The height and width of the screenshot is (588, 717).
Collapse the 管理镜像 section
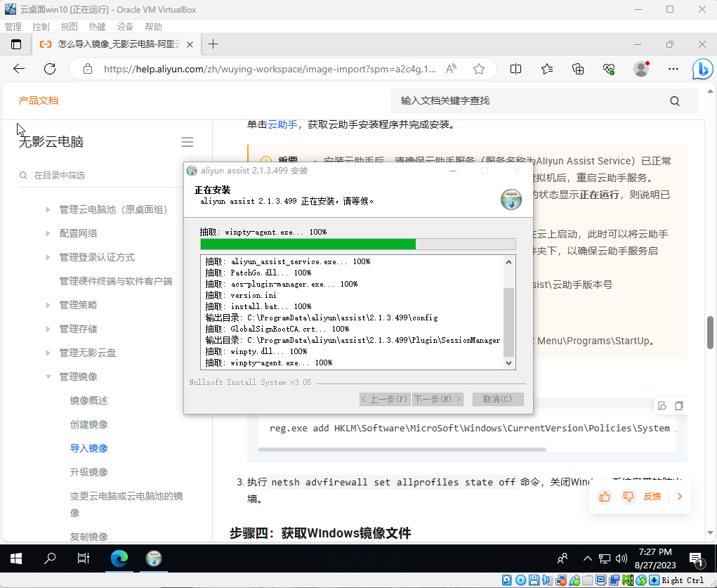(48, 377)
